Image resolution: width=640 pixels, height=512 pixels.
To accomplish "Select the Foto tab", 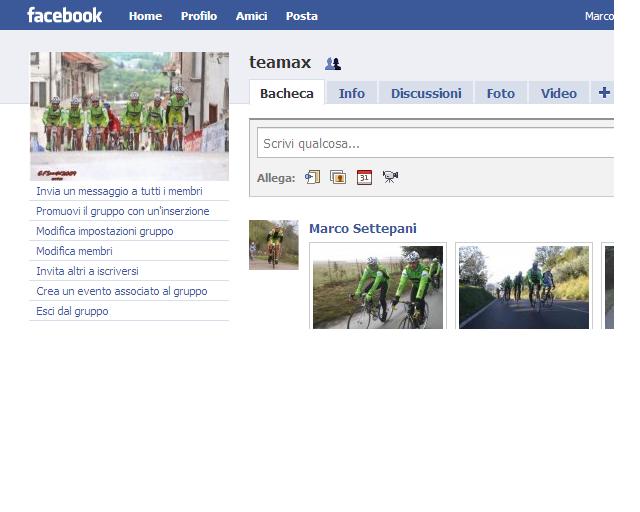I will click(500, 93).
